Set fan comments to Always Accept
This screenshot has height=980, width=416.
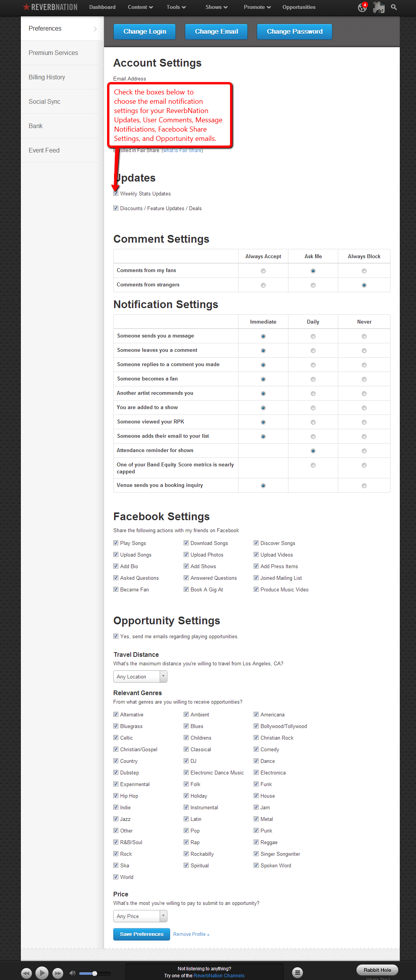click(x=263, y=271)
